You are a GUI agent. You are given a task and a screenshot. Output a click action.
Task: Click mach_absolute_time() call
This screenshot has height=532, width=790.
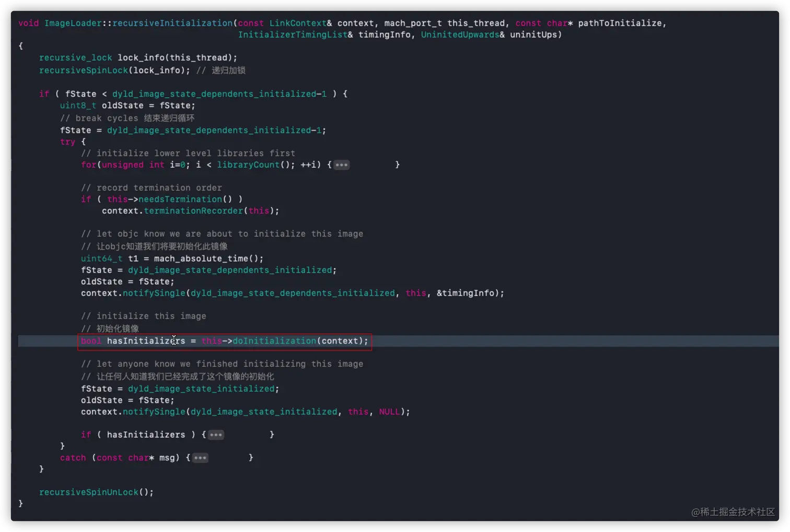208,258
